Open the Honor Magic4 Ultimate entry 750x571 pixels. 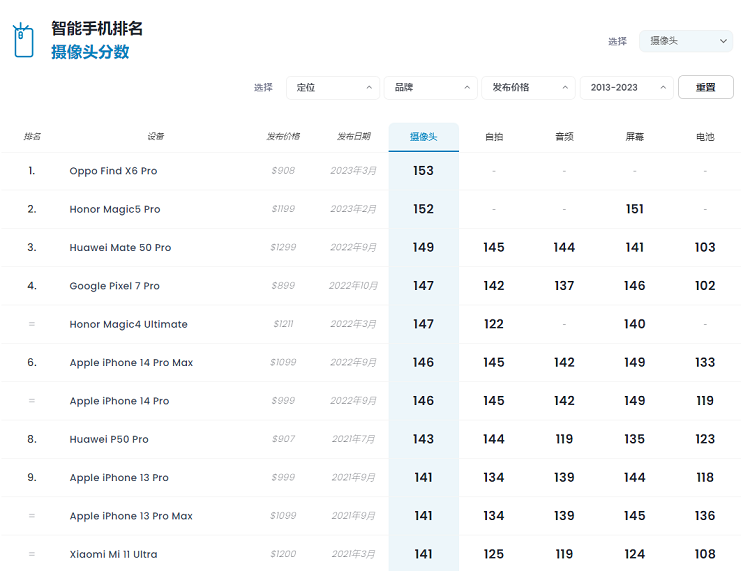(128, 324)
